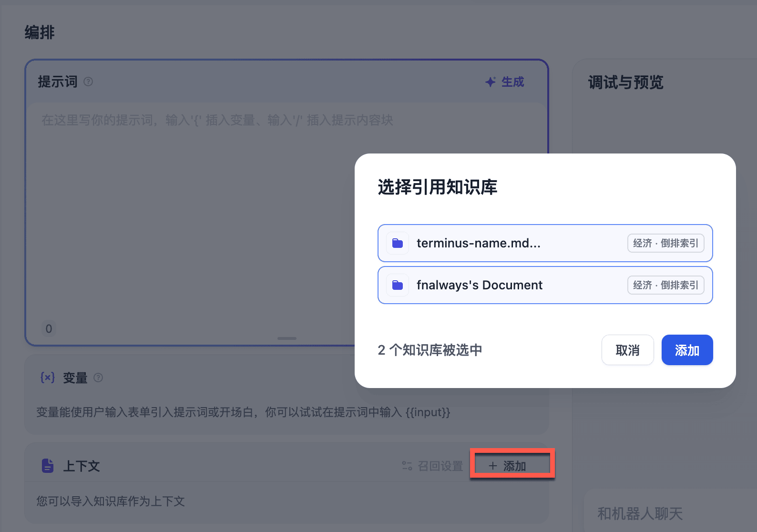Image resolution: width=757 pixels, height=532 pixels.
Task: Click the variable {x} icon
Action: pos(48,378)
